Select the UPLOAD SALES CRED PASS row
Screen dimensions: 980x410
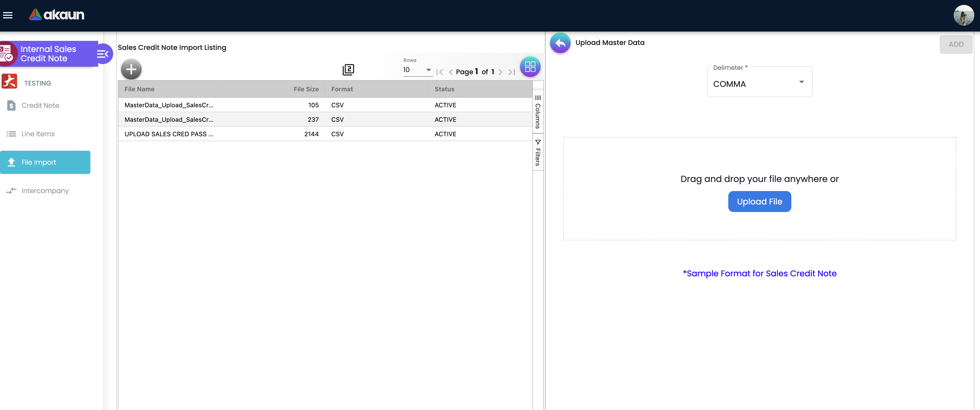coord(325,134)
